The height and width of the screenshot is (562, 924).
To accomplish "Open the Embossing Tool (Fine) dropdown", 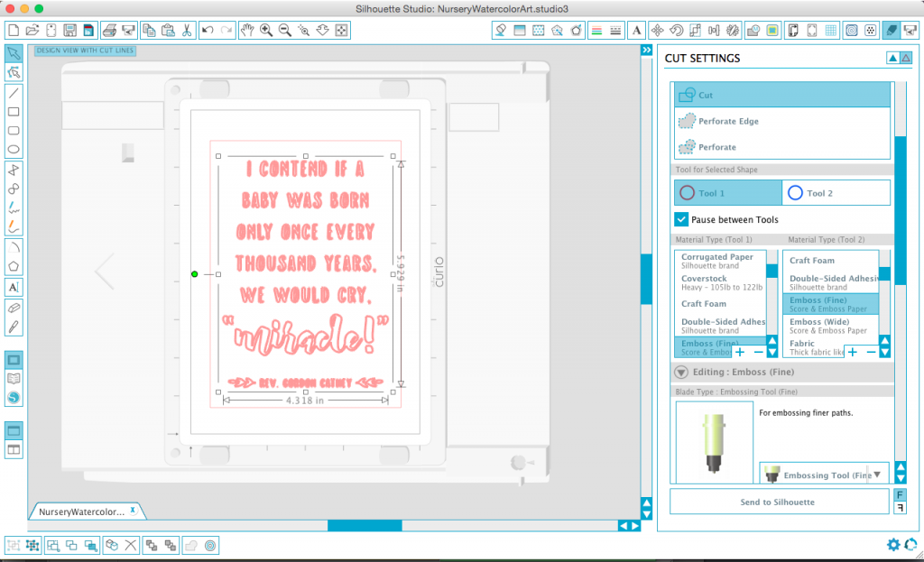I will (824, 474).
